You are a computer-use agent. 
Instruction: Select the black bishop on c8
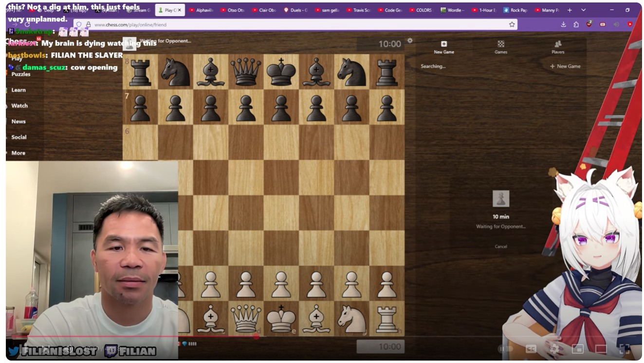(x=211, y=72)
